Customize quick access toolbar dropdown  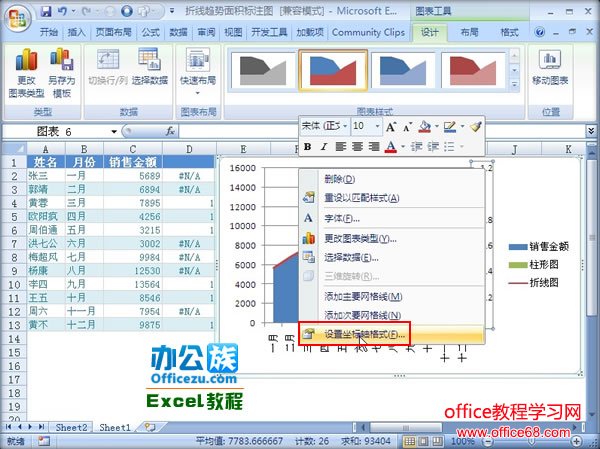(172, 11)
